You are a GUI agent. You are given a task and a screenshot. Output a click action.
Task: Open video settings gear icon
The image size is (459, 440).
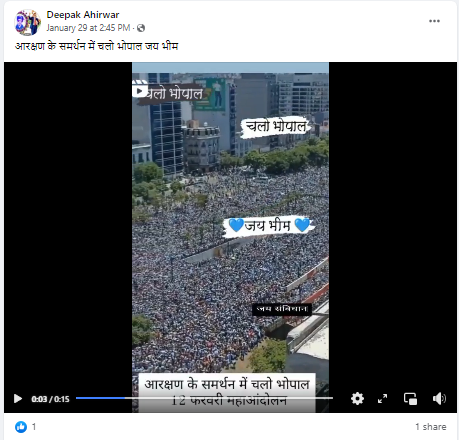coord(357,398)
